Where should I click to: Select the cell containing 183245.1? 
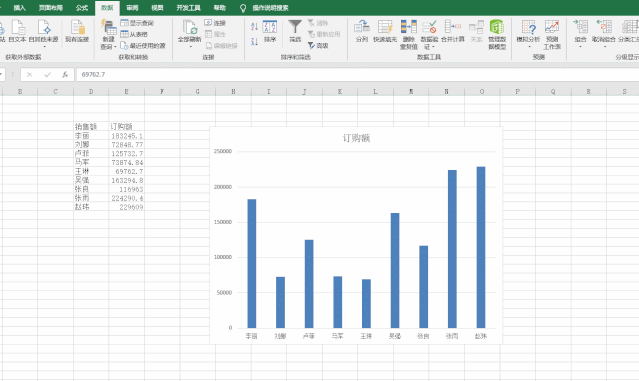(x=127, y=136)
